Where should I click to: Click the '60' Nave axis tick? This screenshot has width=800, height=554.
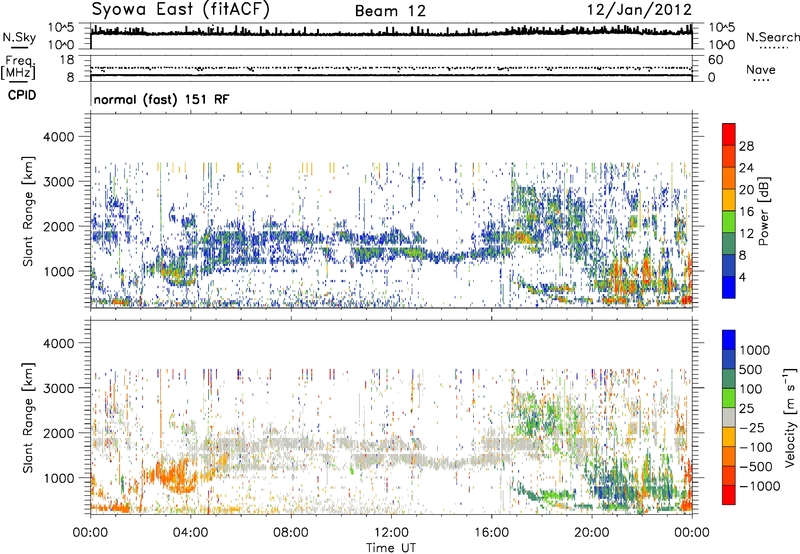tap(716, 60)
